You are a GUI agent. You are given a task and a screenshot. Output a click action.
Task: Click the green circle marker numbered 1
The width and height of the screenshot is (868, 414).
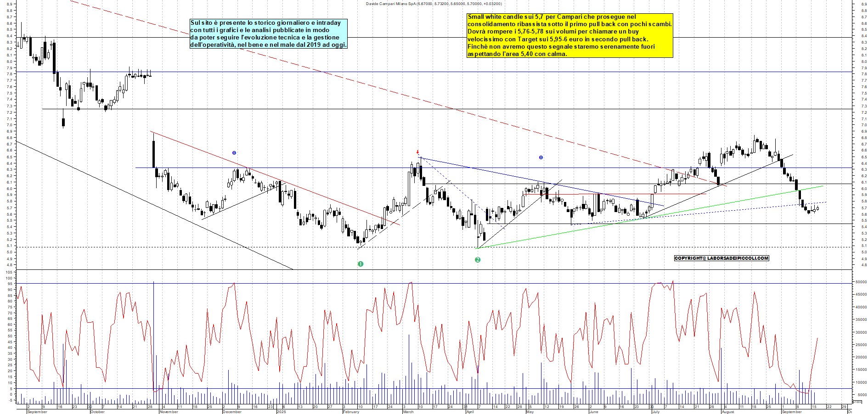pos(361,264)
